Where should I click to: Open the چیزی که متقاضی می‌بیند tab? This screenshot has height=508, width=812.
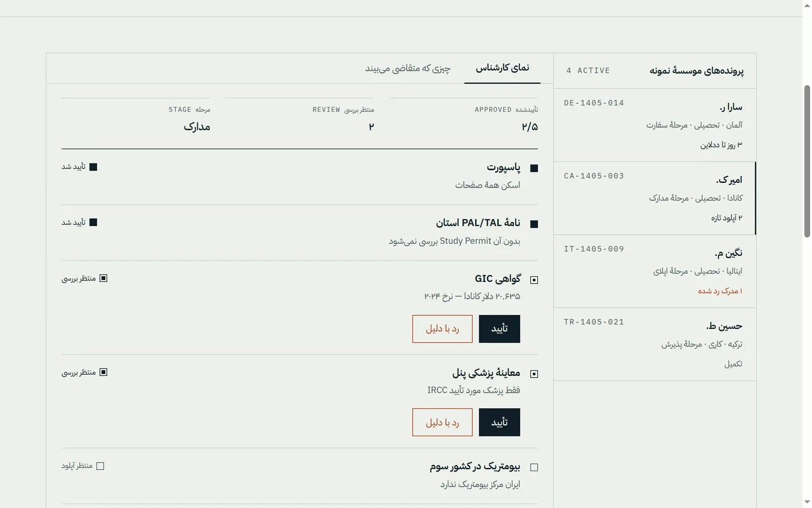(x=408, y=68)
